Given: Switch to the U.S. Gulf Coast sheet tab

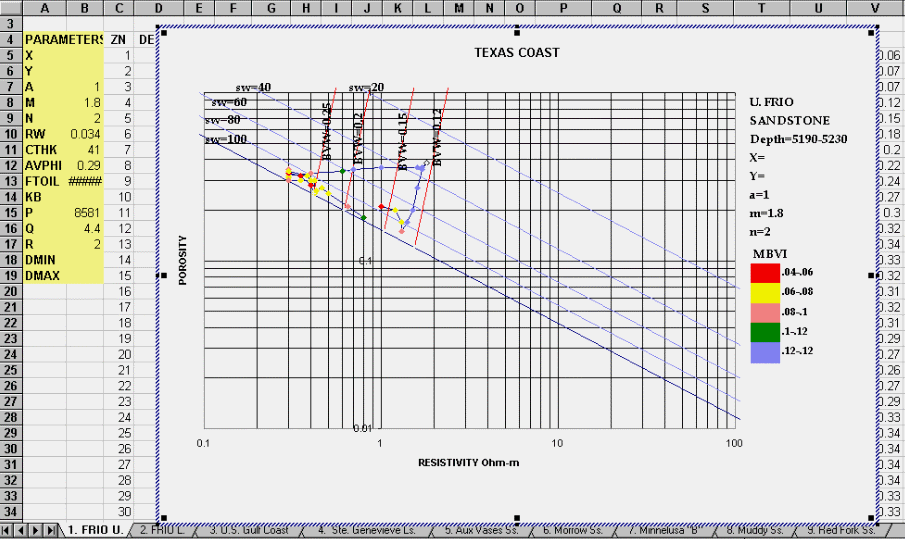Looking at the screenshot, I should pos(248,530).
